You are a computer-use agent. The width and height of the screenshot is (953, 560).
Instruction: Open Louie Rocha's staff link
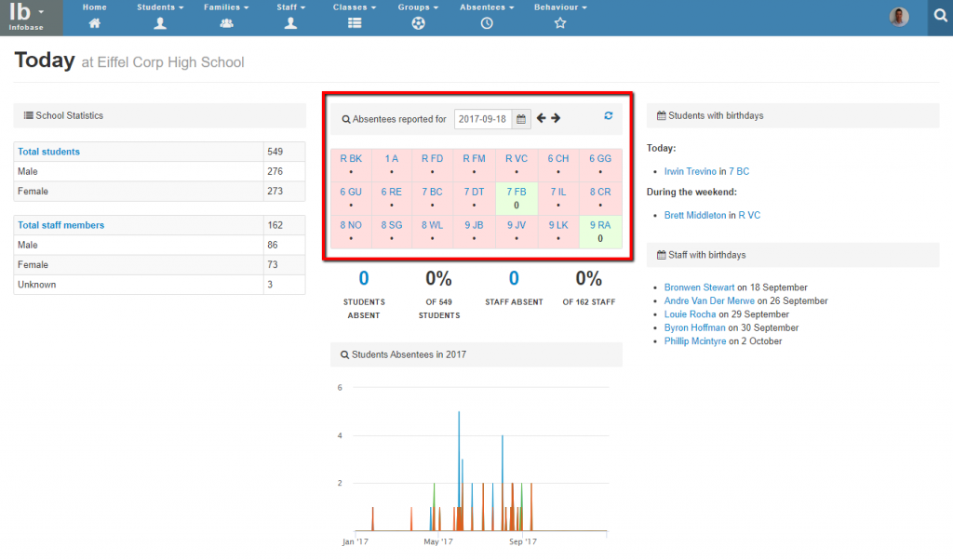point(690,314)
